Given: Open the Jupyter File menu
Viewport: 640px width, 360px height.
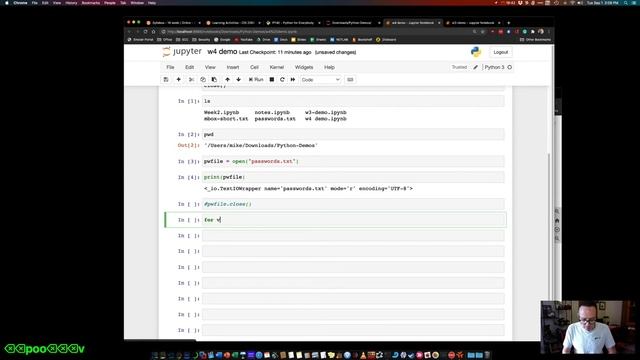Looking at the screenshot, I should (170, 67).
